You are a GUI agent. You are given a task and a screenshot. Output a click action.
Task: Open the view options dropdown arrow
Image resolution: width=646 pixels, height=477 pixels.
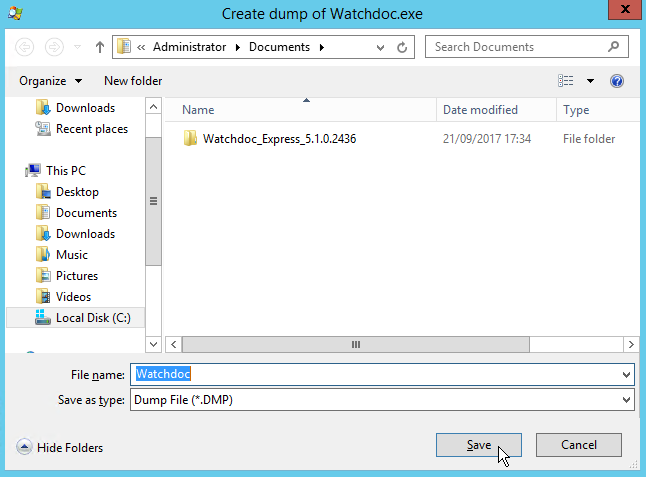point(590,81)
